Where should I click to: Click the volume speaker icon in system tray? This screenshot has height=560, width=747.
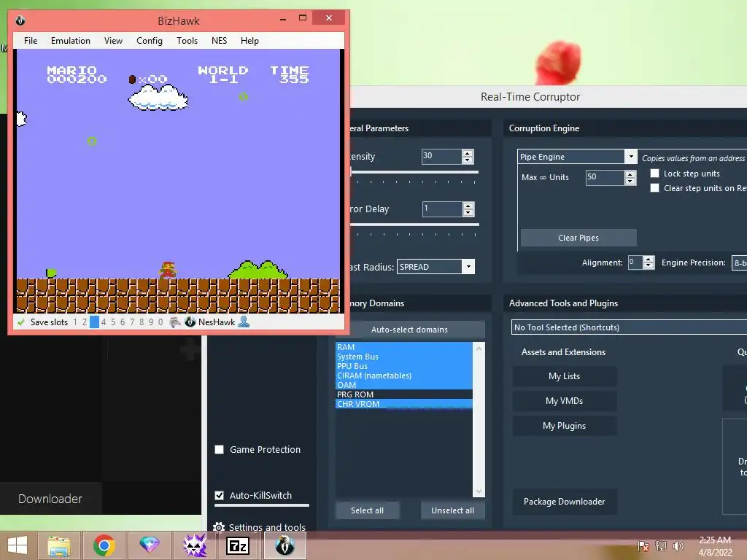tap(678, 545)
